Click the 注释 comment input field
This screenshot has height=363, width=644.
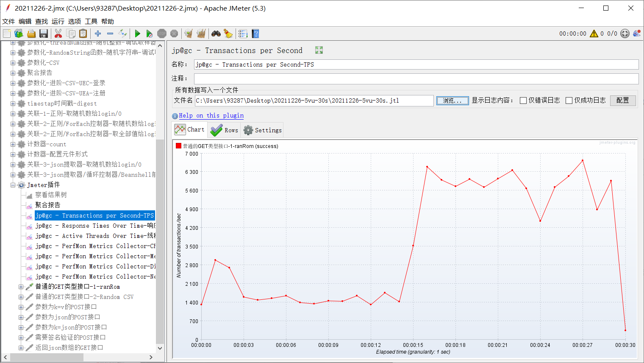pyautogui.click(x=416, y=79)
